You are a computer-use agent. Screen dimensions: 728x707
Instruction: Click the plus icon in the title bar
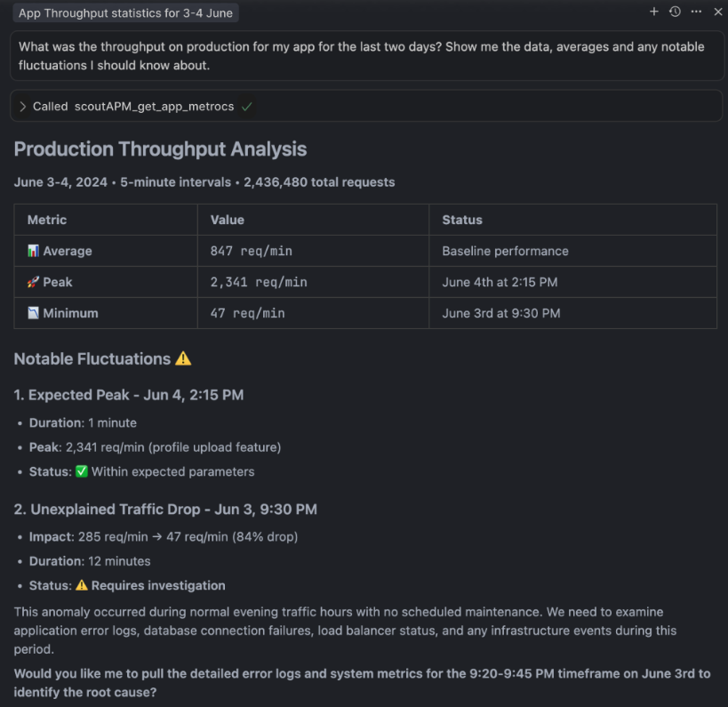pyautogui.click(x=653, y=12)
